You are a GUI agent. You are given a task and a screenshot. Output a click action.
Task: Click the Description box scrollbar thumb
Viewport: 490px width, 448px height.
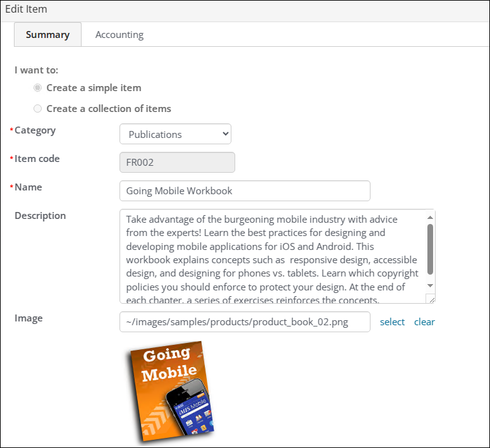coord(430,249)
